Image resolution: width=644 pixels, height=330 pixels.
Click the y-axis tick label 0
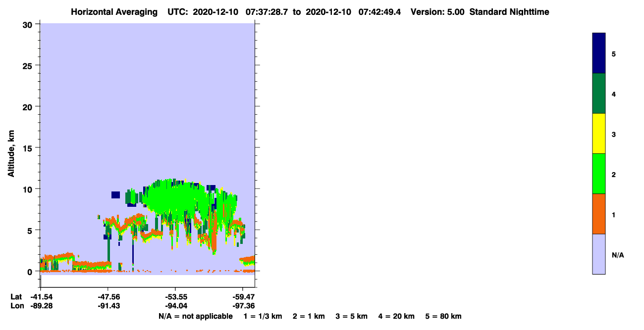[31, 272]
